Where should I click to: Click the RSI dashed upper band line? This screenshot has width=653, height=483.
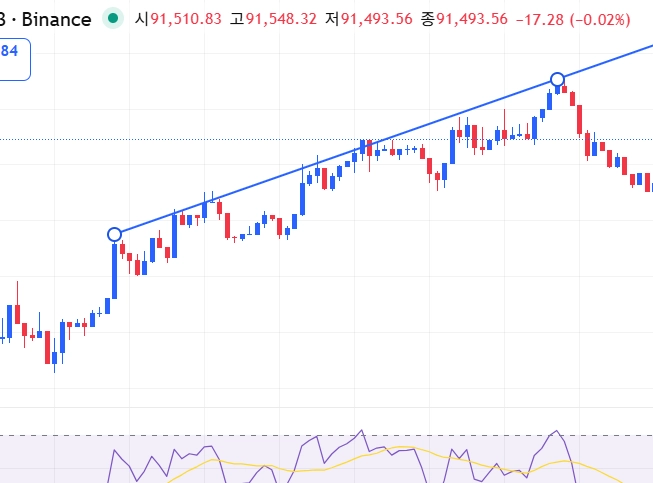(x=326, y=436)
